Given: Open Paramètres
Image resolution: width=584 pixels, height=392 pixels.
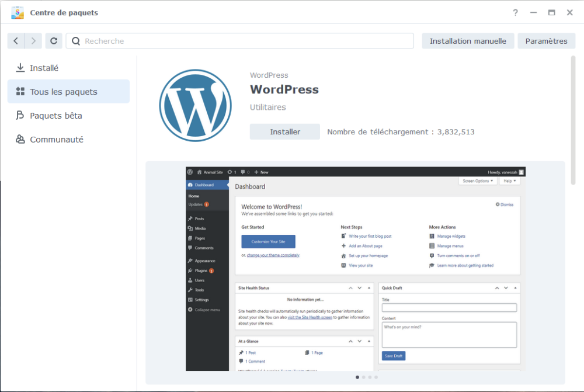Looking at the screenshot, I should [x=547, y=41].
